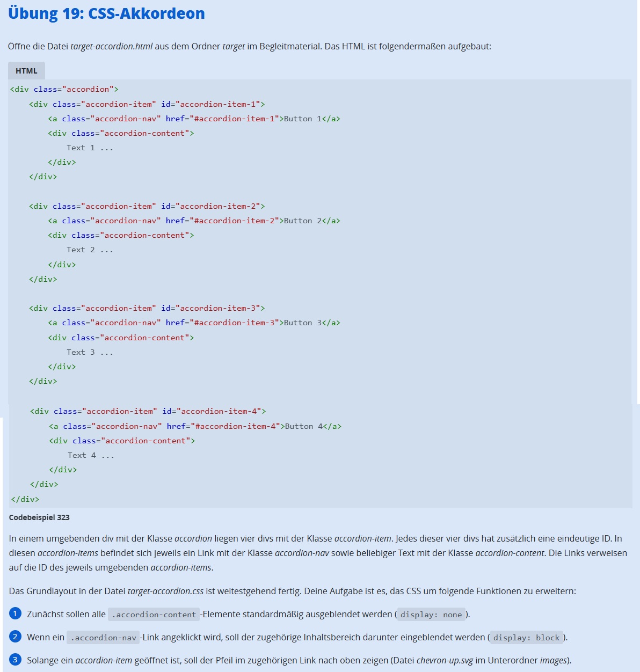Click the numbered step 2 circle icon
Image resolution: width=640 pixels, height=672 pixels.
tap(15, 637)
